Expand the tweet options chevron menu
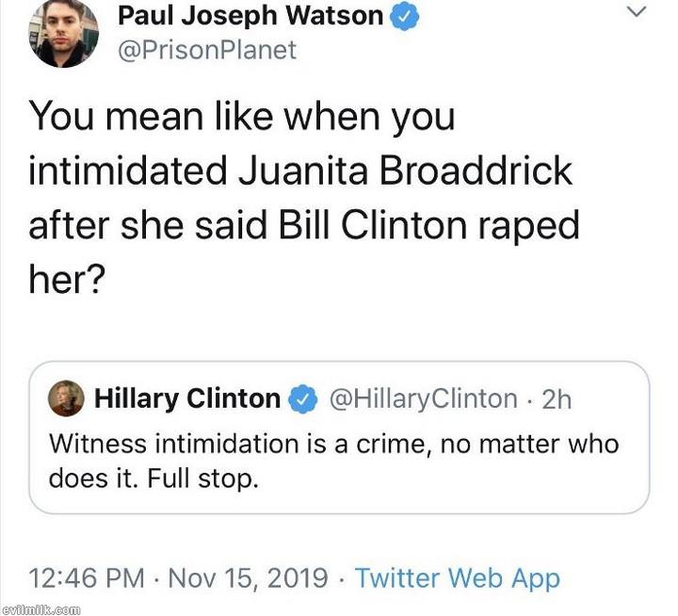Viewport: 678px width, 616px height. click(x=636, y=11)
